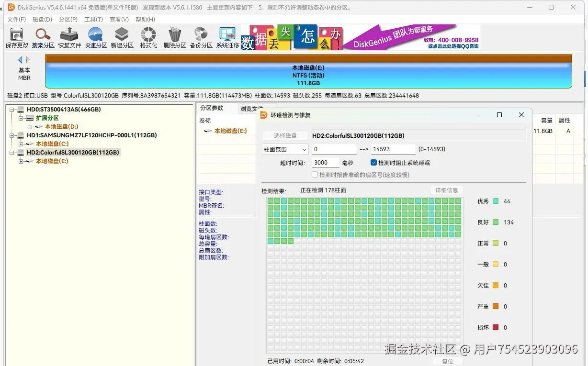Click the drive icon next to 本地磁盘(D:)
Image resolution: width=588 pixels, height=366 pixels.
tap(39, 127)
